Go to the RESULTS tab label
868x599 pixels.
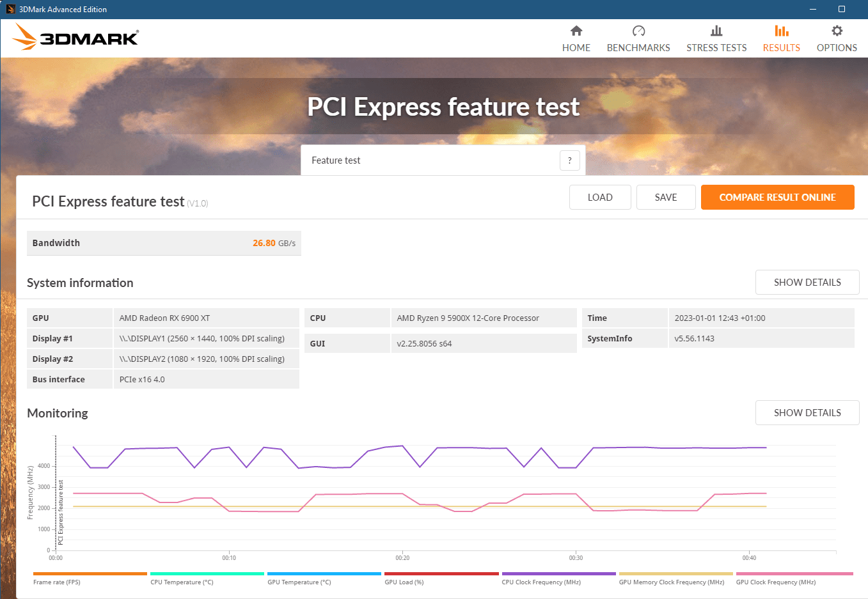782,48
